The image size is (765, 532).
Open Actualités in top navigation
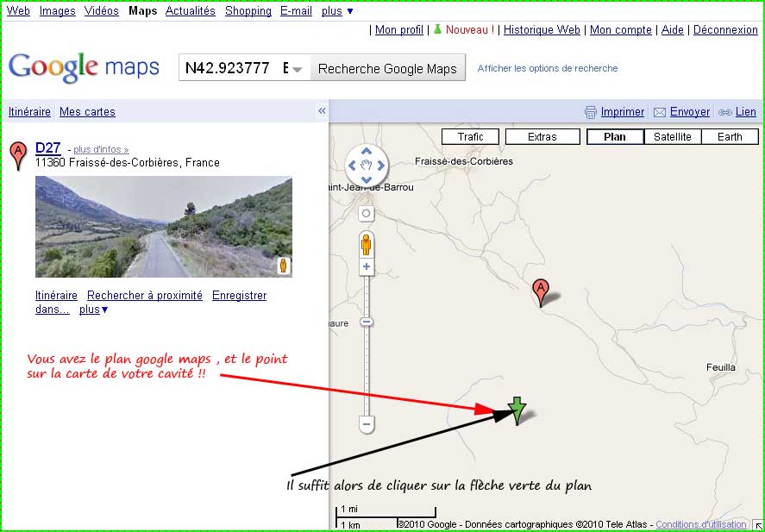(191, 10)
